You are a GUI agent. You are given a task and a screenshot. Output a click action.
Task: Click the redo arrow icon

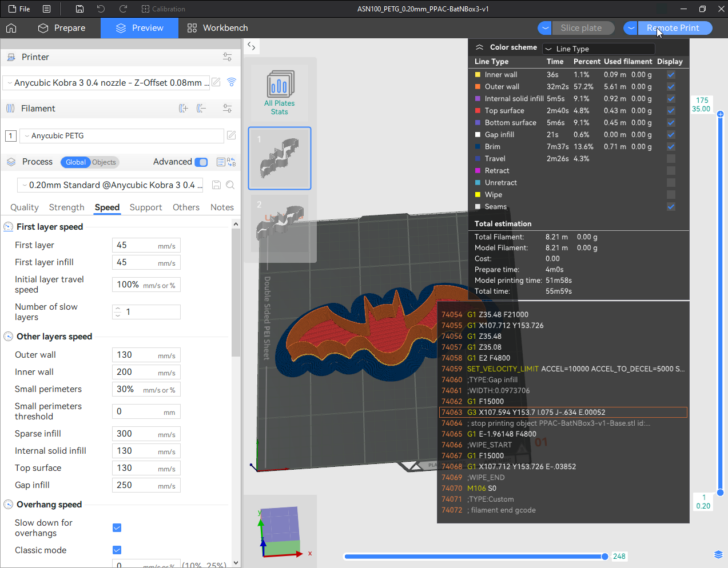coord(123,9)
